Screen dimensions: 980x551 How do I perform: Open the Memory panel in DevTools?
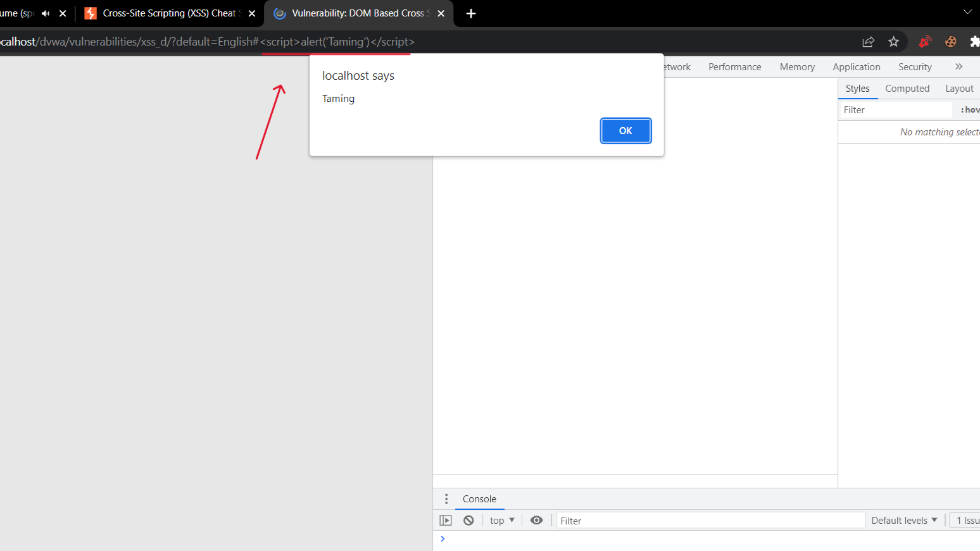(797, 66)
